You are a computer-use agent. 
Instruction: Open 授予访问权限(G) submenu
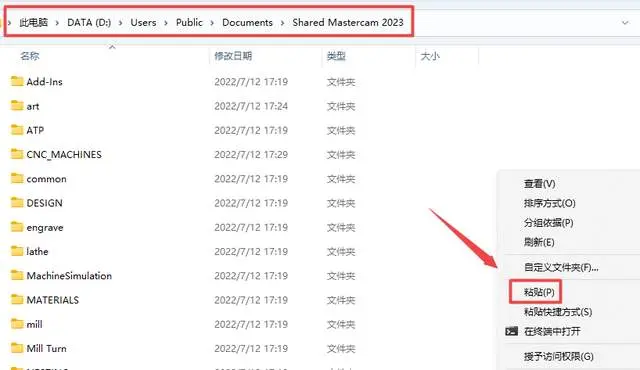point(559,357)
